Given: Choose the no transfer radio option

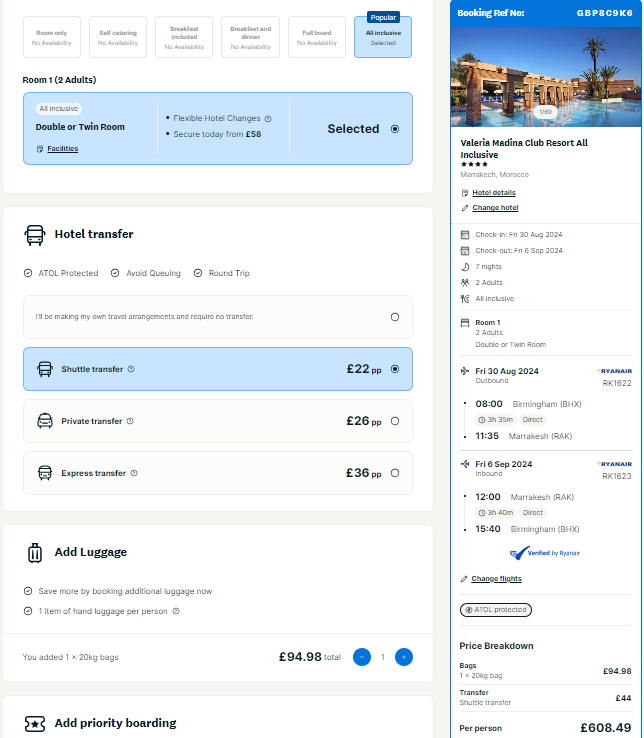Looking at the screenshot, I should coord(395,317).
